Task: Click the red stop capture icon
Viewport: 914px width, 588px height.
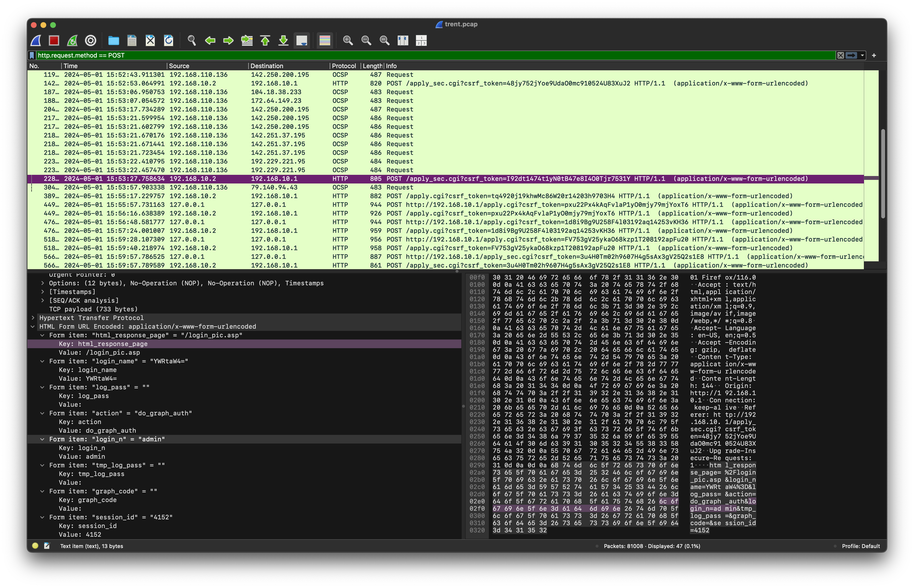Action: (x=54, y=40)
